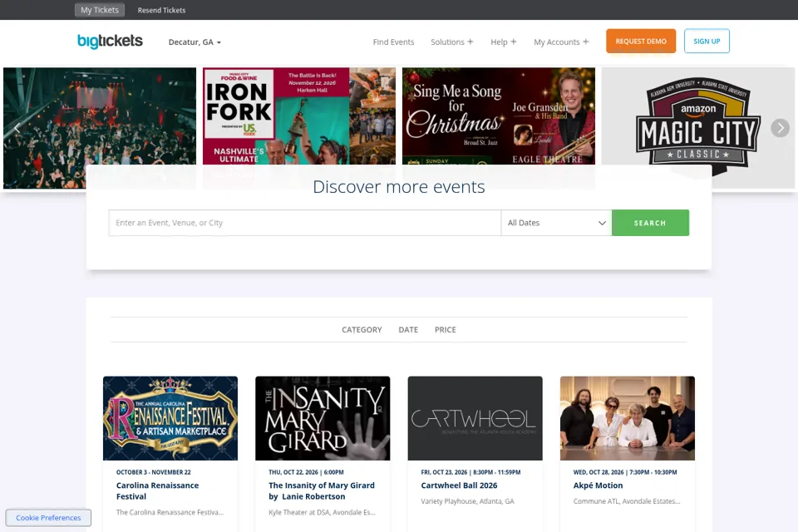Open the Find Events page
The width and height of the screenshot is (798, 532).
[x=393, y=42]
